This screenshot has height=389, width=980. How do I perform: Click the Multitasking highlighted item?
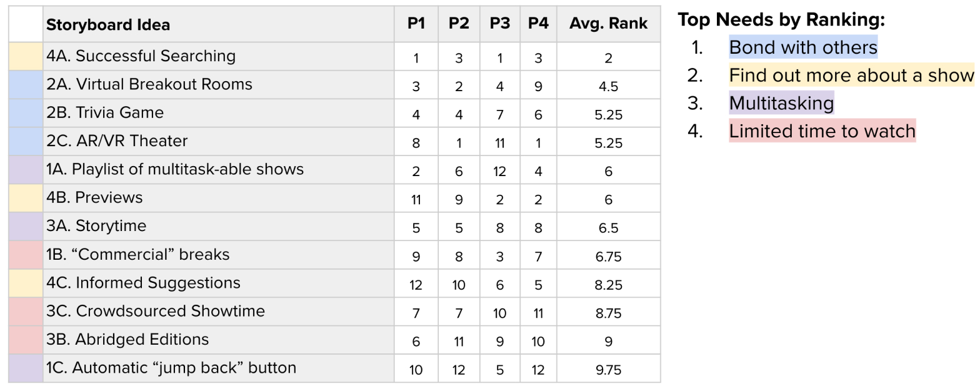[x=781, y=103]
